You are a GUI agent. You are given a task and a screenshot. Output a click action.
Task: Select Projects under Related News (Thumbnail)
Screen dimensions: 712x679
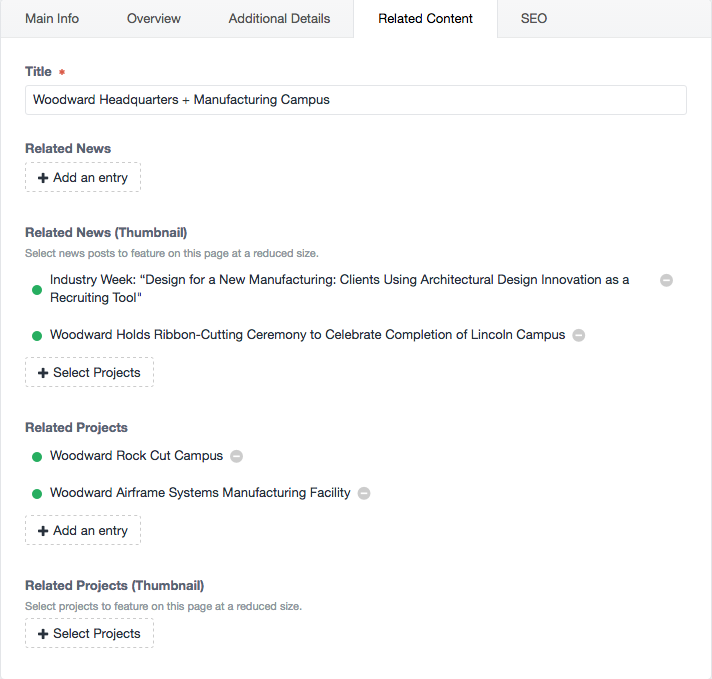coord(89,372)
